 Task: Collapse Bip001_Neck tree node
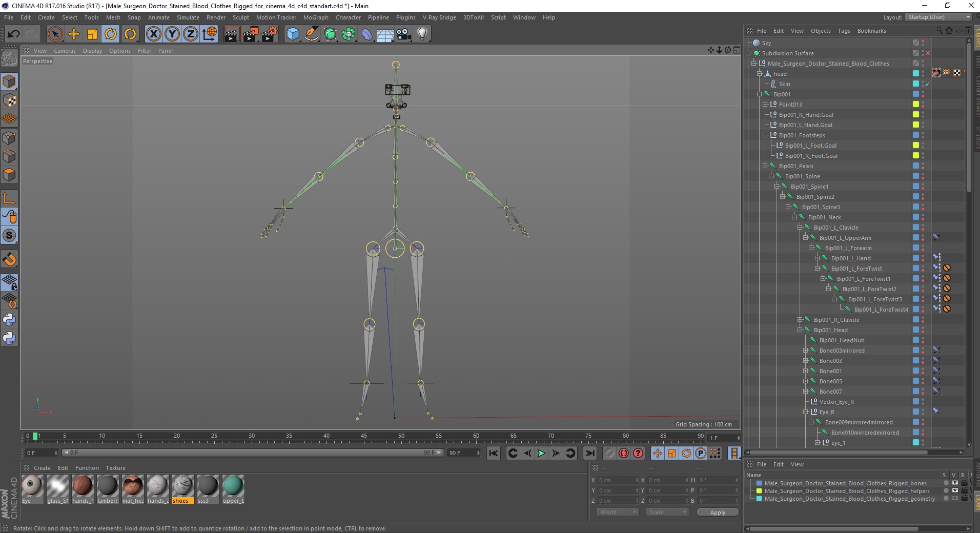794,217
